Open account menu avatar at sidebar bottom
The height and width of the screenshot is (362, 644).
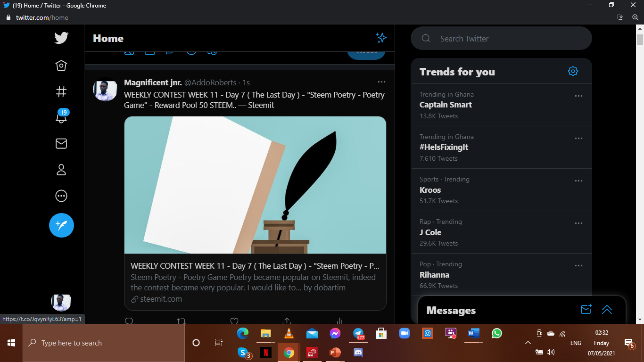(x=61, y=302)
